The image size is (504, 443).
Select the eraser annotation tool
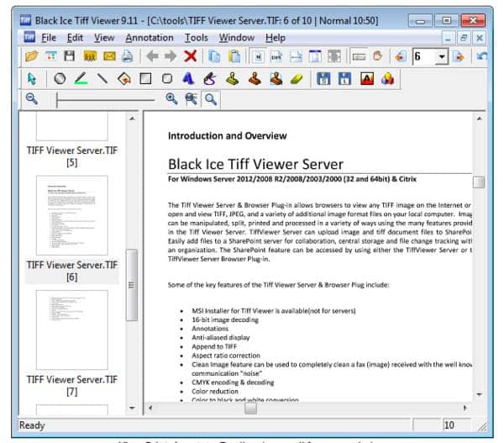[x=297, y=79]
